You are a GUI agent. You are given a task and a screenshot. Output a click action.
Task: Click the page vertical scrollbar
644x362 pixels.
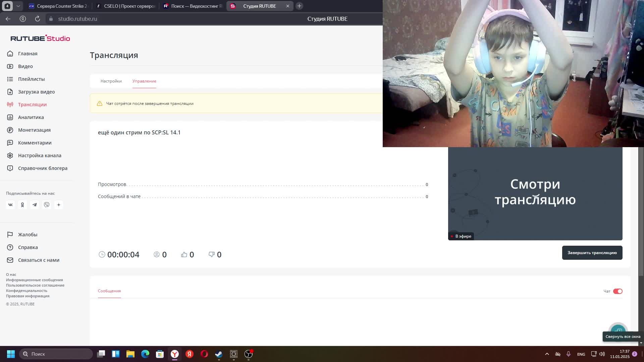pyautogui.click(x=641, y=211)
